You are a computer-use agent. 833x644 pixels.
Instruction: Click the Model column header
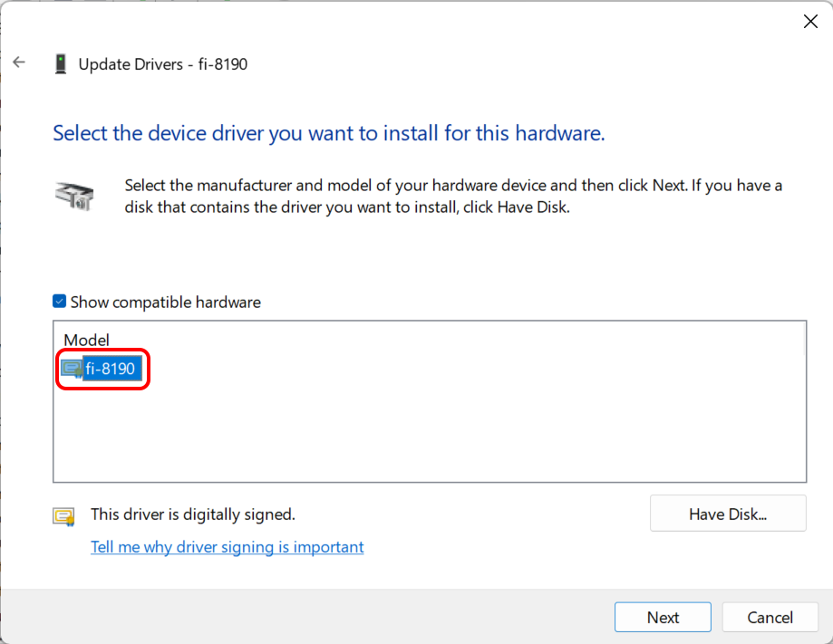point(86,341)
